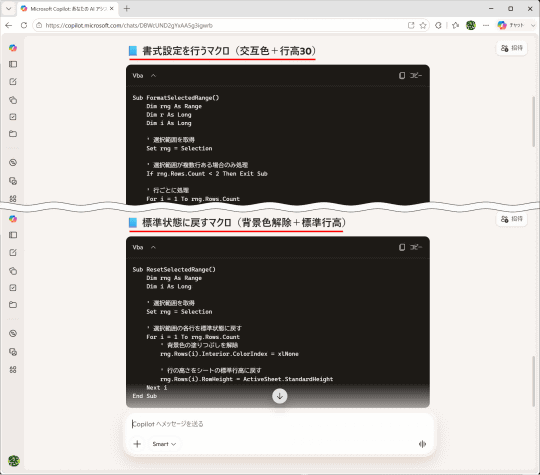This screenshot has width=540, height=475.
Task: Collapse the second Vba code block chevron
Action: pos(153,247)
